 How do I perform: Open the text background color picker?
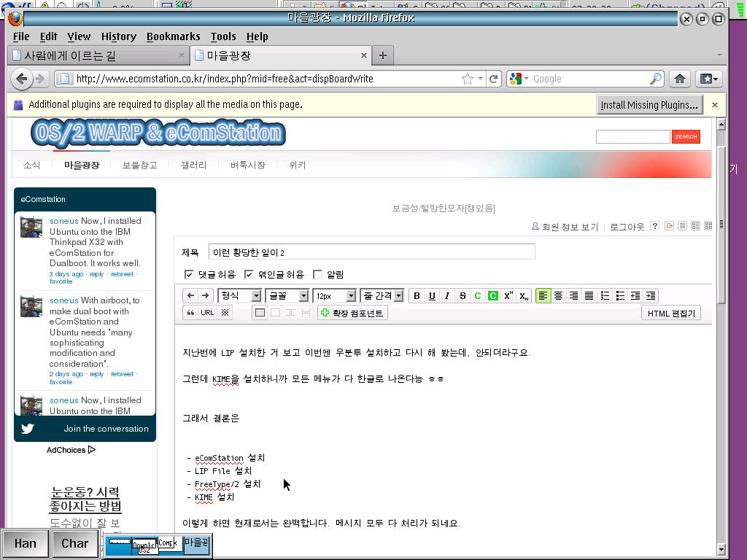click(492, 296)
